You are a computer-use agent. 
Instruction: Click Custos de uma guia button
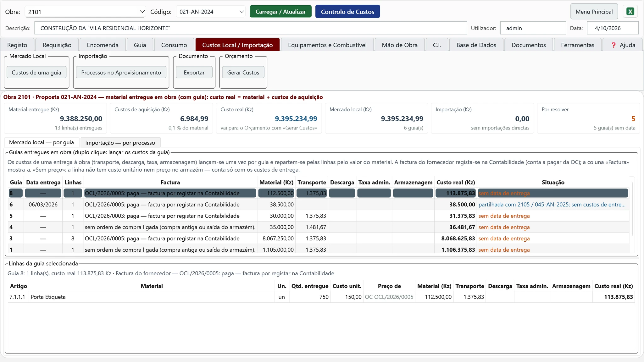click(x=36, y=72)
